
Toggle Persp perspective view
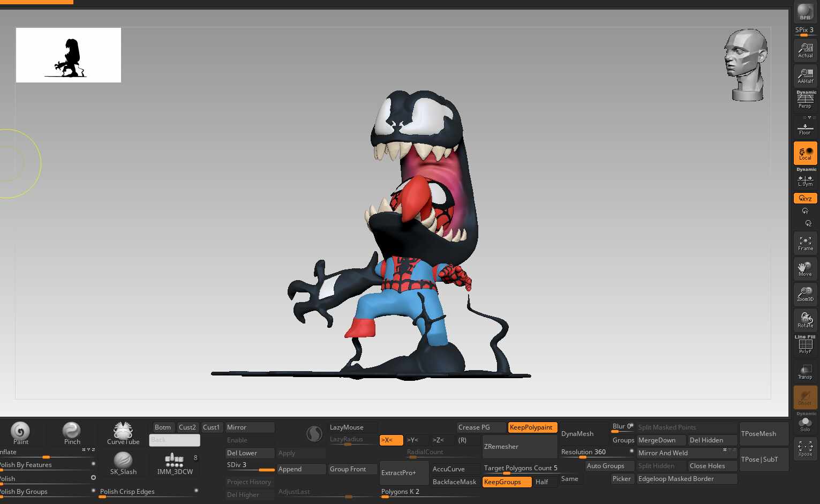point(805,101)
